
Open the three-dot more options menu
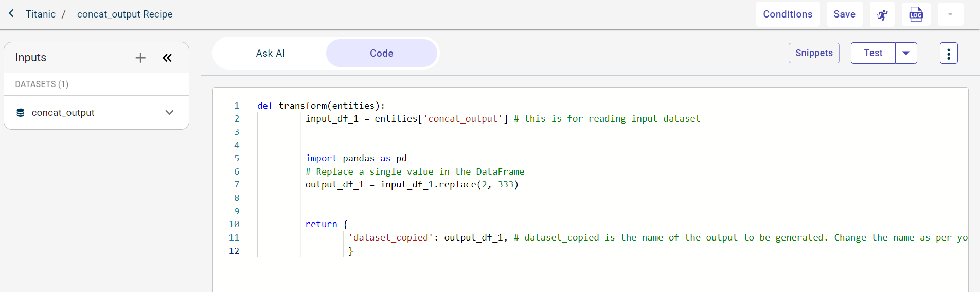pyautogui.click(x=948, y=53)
